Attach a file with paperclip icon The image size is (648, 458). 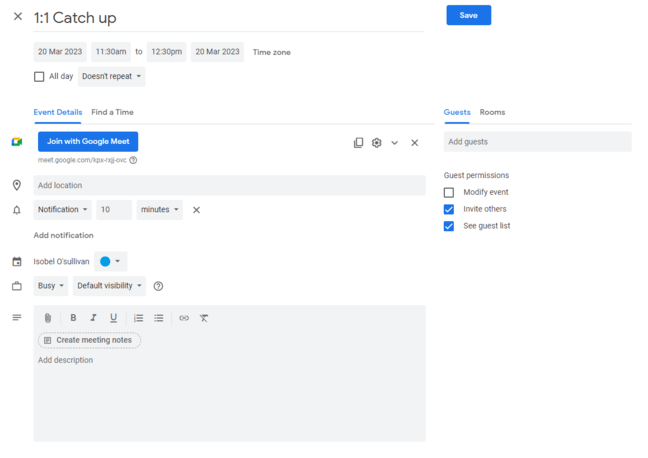(x=48, y=318)
